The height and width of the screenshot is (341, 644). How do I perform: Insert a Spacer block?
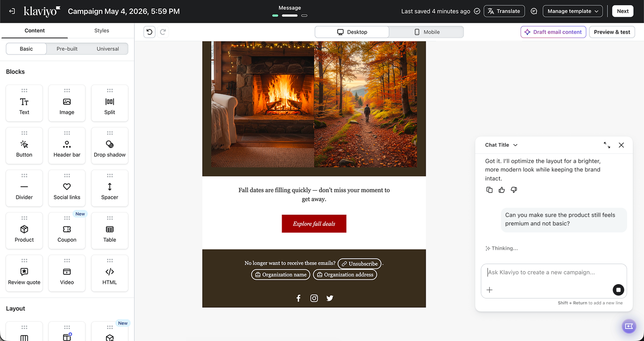(110, 188)
